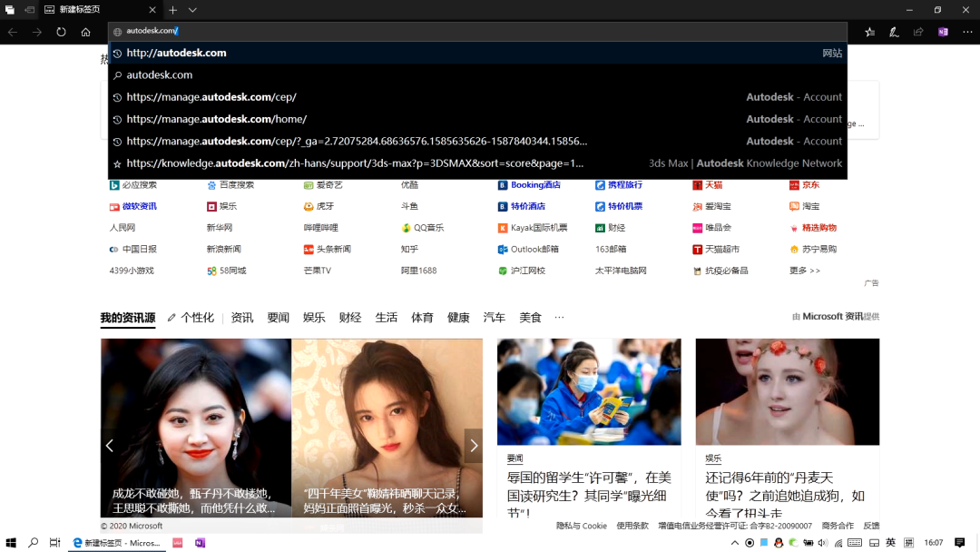This screenshot has height=552, width=980.
Task: Go to next carousel slide arrow
Action: 474,446
